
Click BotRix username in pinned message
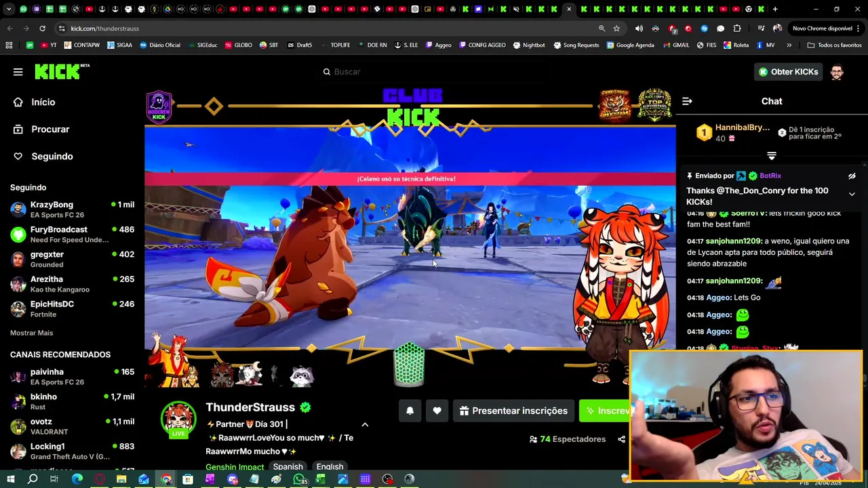point(770,176)
